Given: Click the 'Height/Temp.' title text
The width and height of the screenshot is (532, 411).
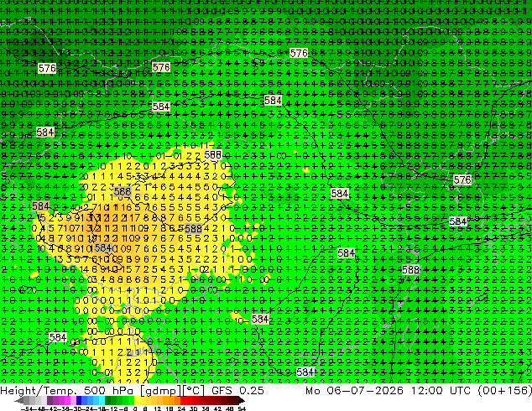Looking at the screenshot, I should 37,391.
